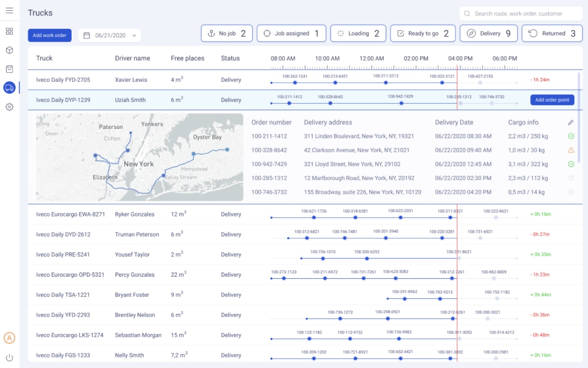Select the Trucks sidebar icon
The image size is (588, 368).
click(x=9, y=88)
